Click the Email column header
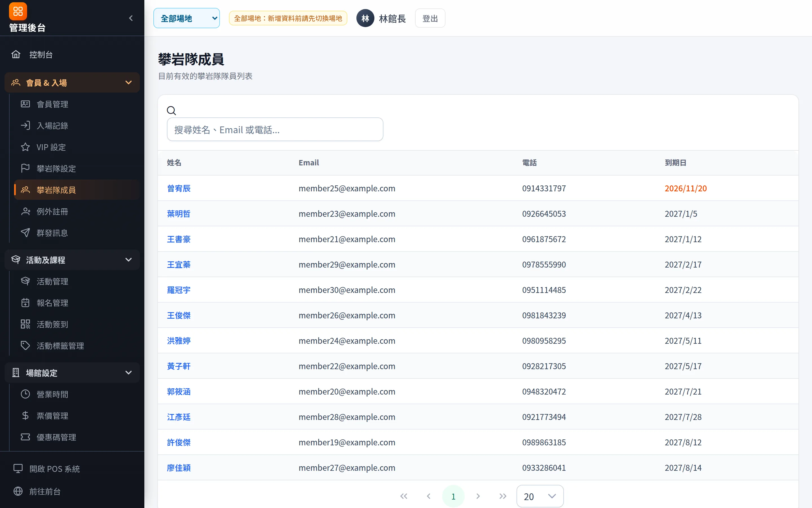The height and width of the screenshot is (508, 812). (x=309, y=163)
